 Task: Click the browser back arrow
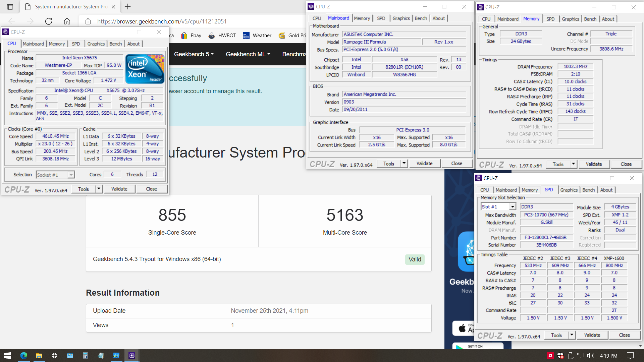point(12,21)
